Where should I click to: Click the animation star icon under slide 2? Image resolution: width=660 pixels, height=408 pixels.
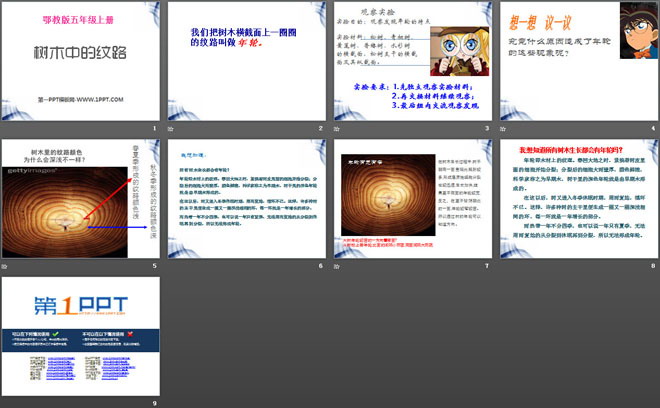pyautogui.click(x=170, y=129)
